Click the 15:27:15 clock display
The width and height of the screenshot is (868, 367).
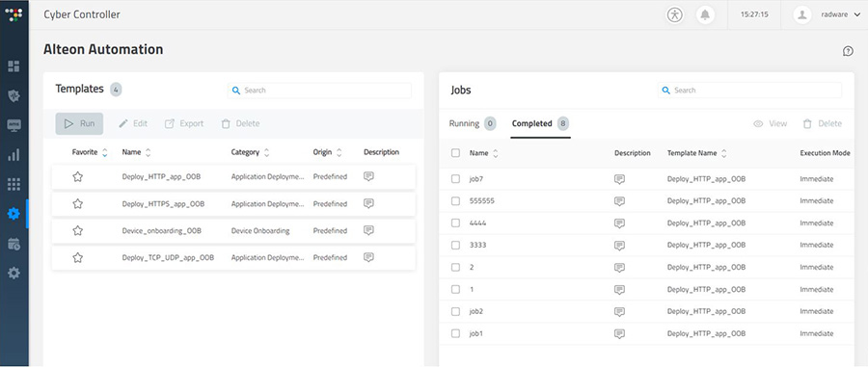[754, 14]
